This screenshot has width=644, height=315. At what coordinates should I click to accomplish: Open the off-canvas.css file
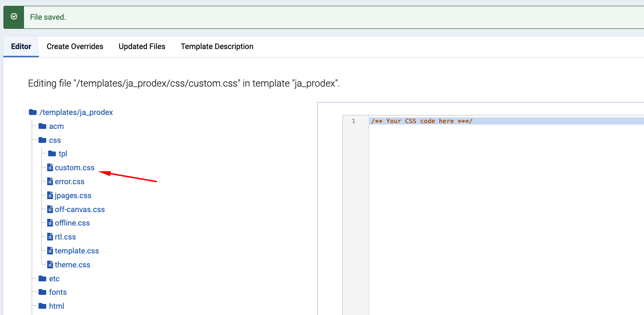point(80,210)
